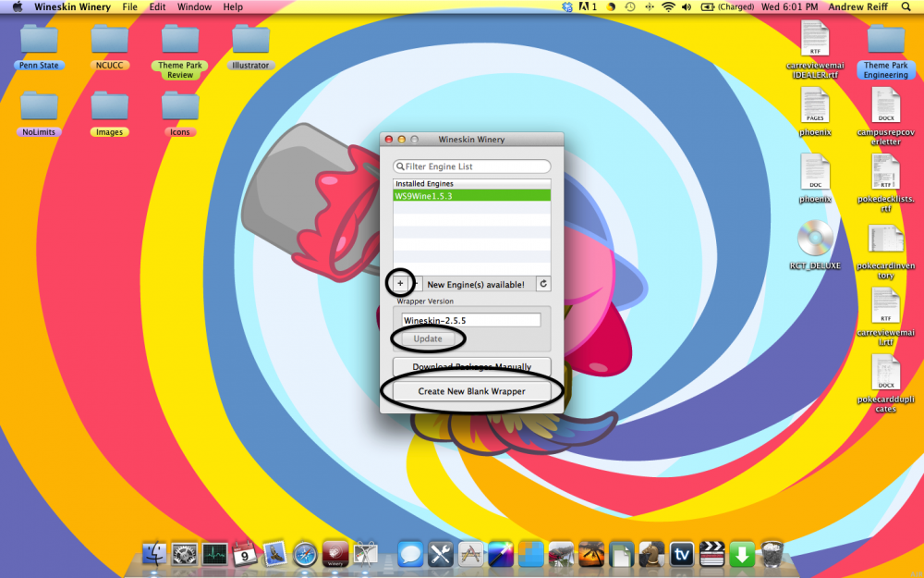
Task: Refresh the installed engine list
Action: [x=543, y=284]
